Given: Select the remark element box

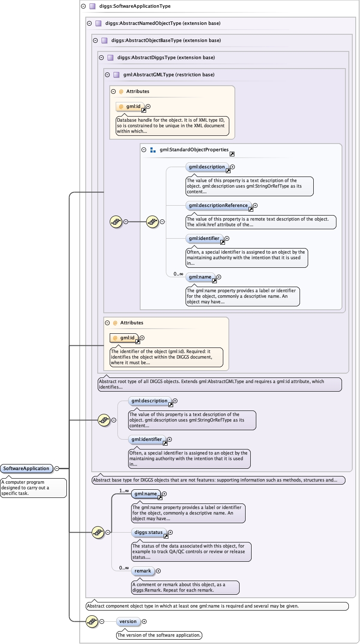Looking at the screenshot, I should point(143,571).
